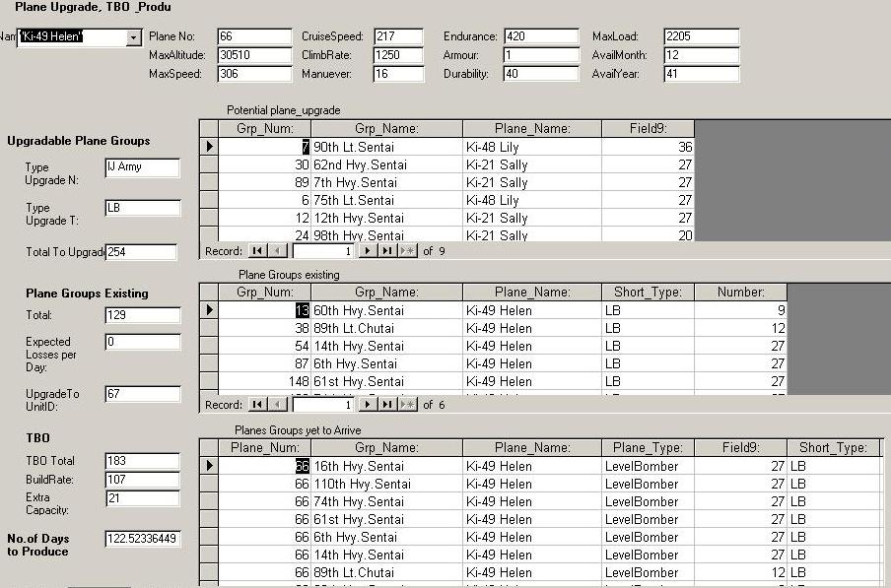Select the 148 Grp_Num cell in existing groups

pos(265,381)
